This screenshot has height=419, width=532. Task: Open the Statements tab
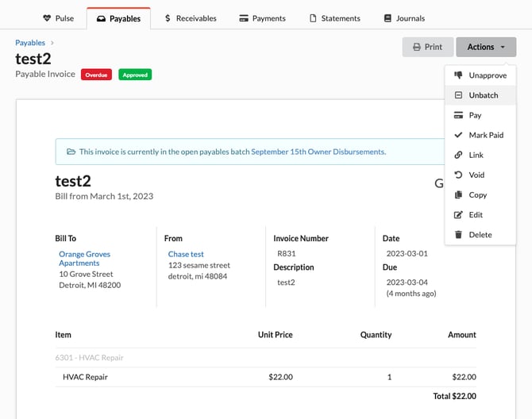(x=334, y=18)
